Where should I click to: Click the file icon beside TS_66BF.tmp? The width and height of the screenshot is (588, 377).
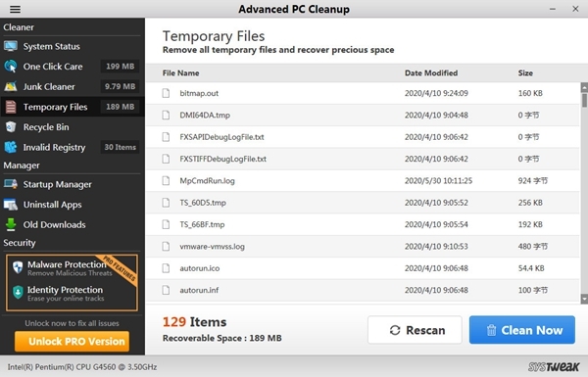[x=166, y=224]
